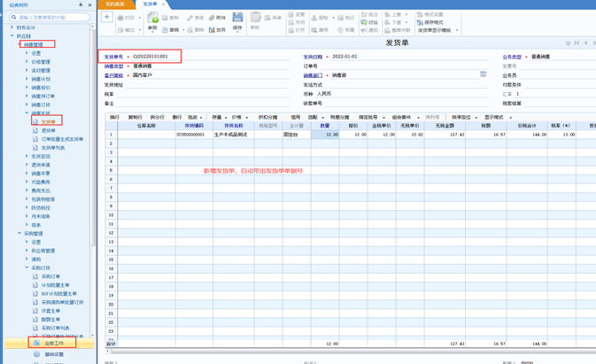
Task: Click the 存货编码 column header
Action: point(194,126)
